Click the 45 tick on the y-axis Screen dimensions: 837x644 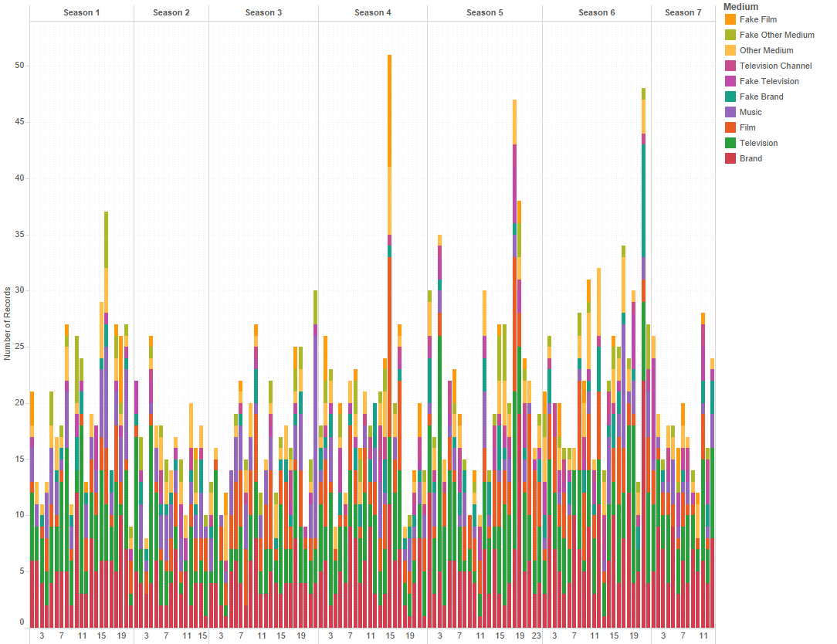click(x=20, y=122)
